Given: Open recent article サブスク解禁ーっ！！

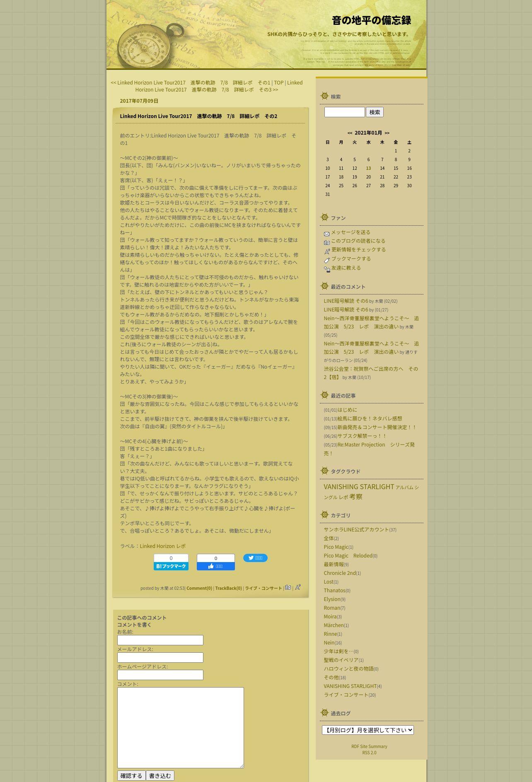Looking at the screenshot, I should tap(362, 436).
